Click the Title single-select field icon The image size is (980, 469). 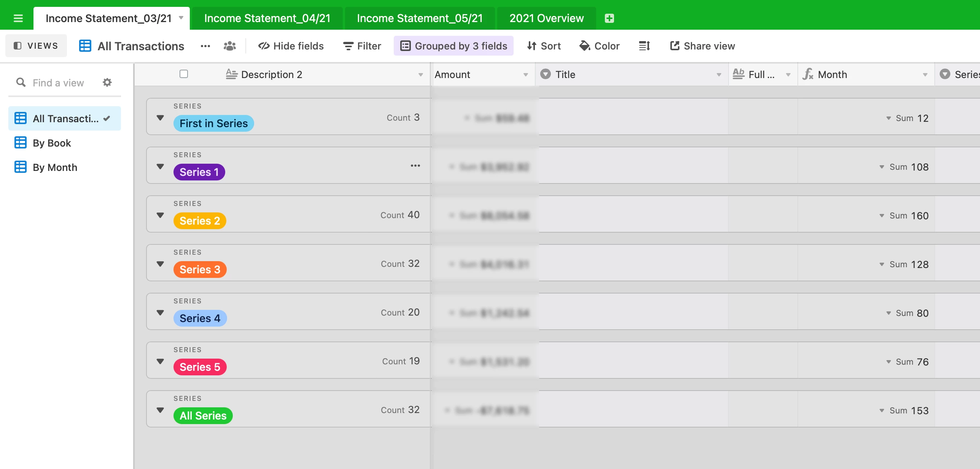(546, 74)
